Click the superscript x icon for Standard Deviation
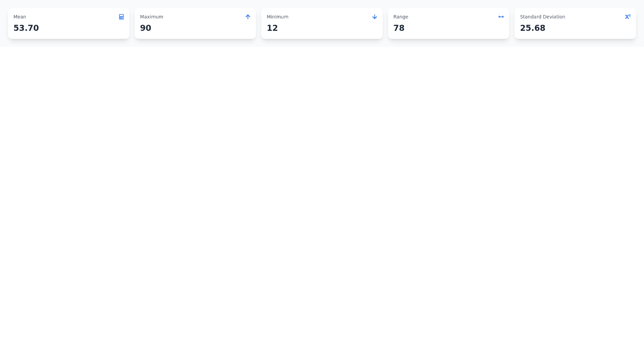The width and height of the screenshot is (644, 362). (627, 16)
